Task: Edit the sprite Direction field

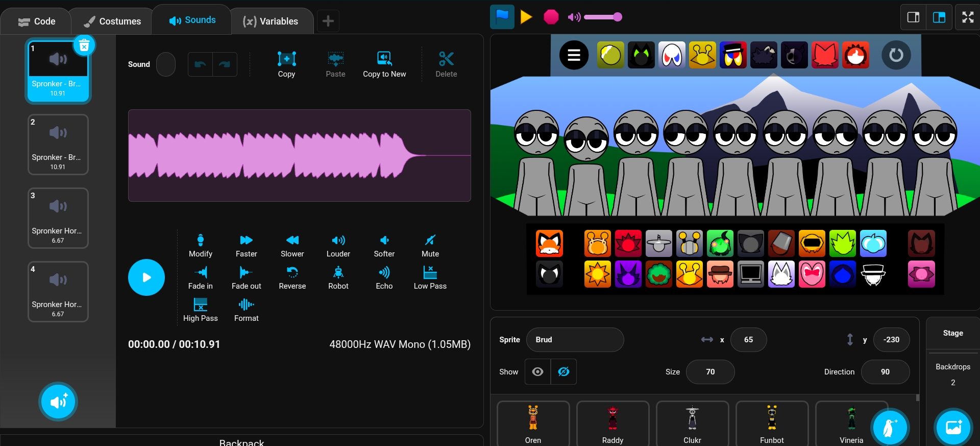Action: [885, 372]
